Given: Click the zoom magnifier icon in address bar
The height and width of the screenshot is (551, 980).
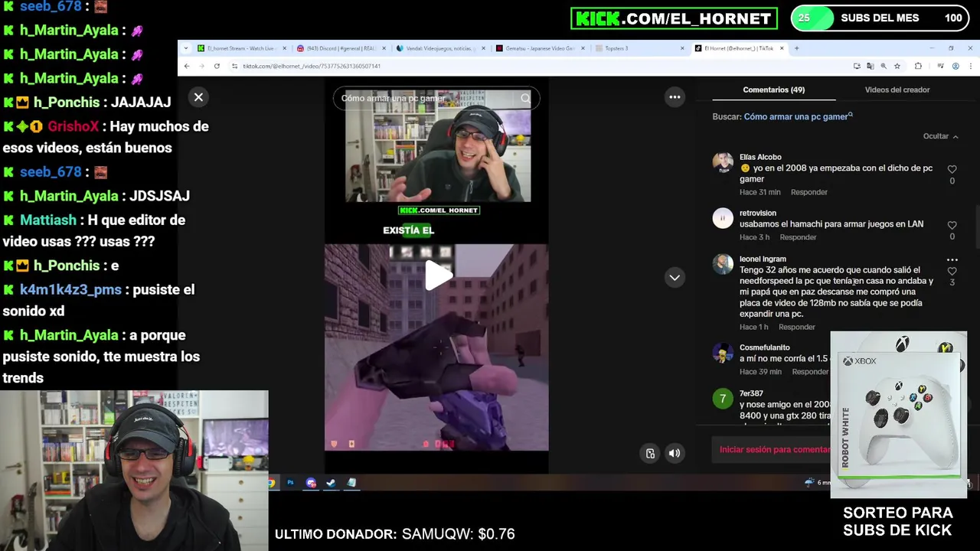Looking at the screenshot, I should click(884, 67).
